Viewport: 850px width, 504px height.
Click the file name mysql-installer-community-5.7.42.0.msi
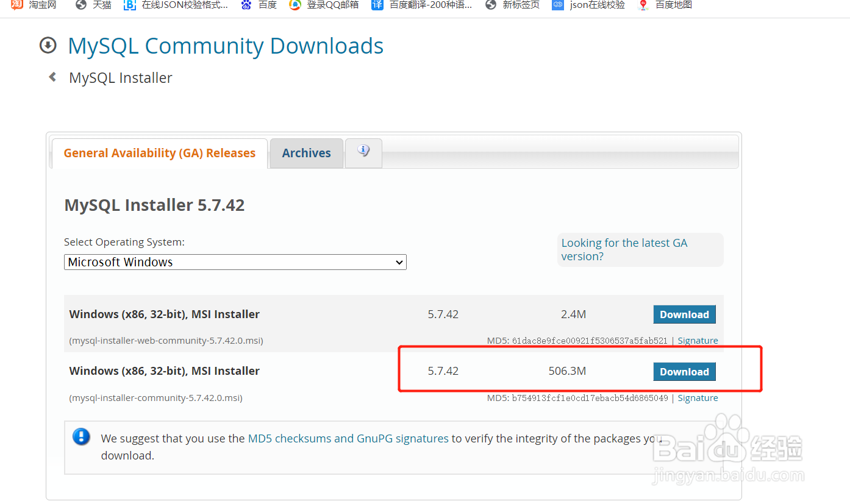pos(156,398)
